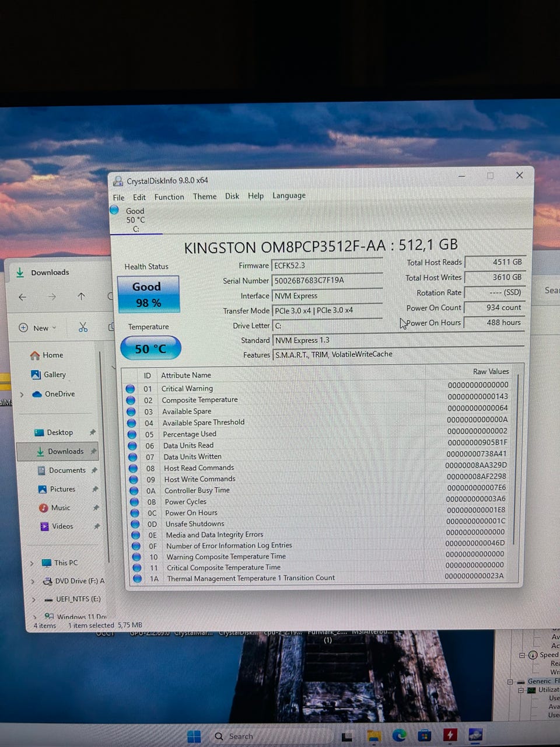560x747 pixels.
Task: Click the Good 98 % health status button
Action: 148,295
